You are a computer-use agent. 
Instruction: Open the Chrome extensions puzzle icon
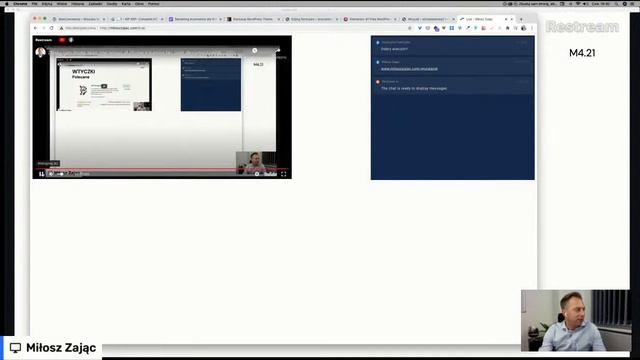(x=507, y=28)
